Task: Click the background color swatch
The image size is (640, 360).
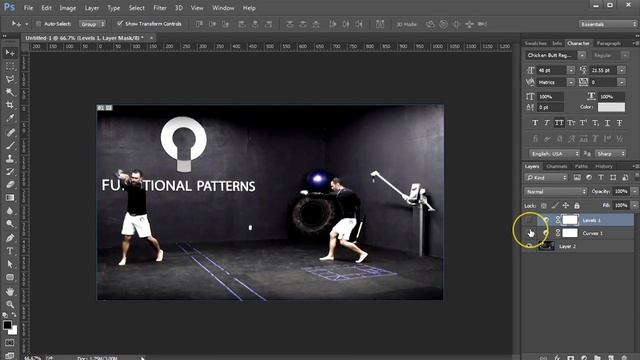Action: tap(13, 330)
